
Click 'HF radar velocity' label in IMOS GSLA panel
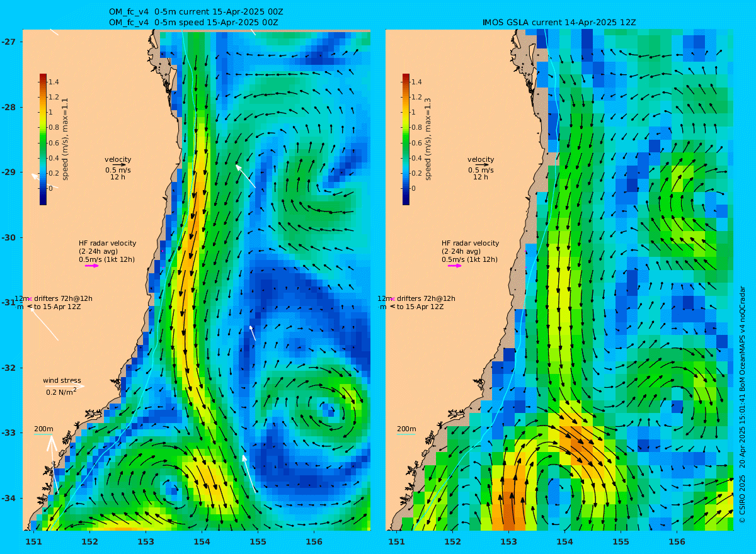click(470, 243)
